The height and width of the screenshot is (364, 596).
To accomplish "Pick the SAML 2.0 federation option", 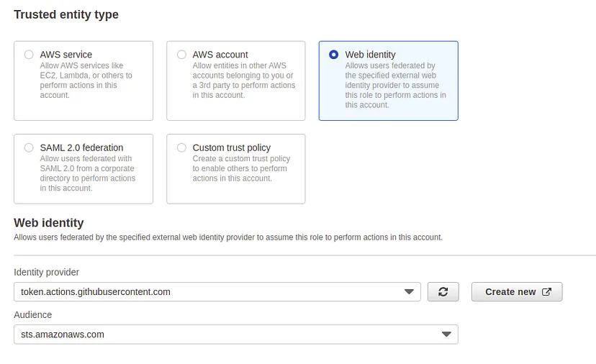I will point(29,147).
